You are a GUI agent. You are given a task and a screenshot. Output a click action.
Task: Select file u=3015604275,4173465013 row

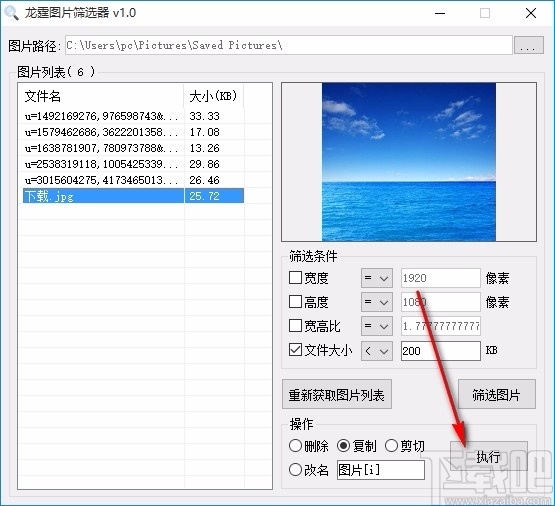click(x=133, y=180)
